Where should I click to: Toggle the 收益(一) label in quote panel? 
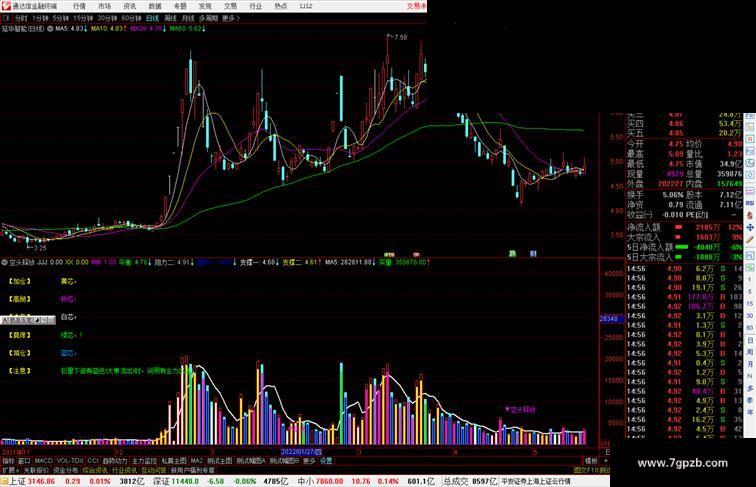[640, 215]
